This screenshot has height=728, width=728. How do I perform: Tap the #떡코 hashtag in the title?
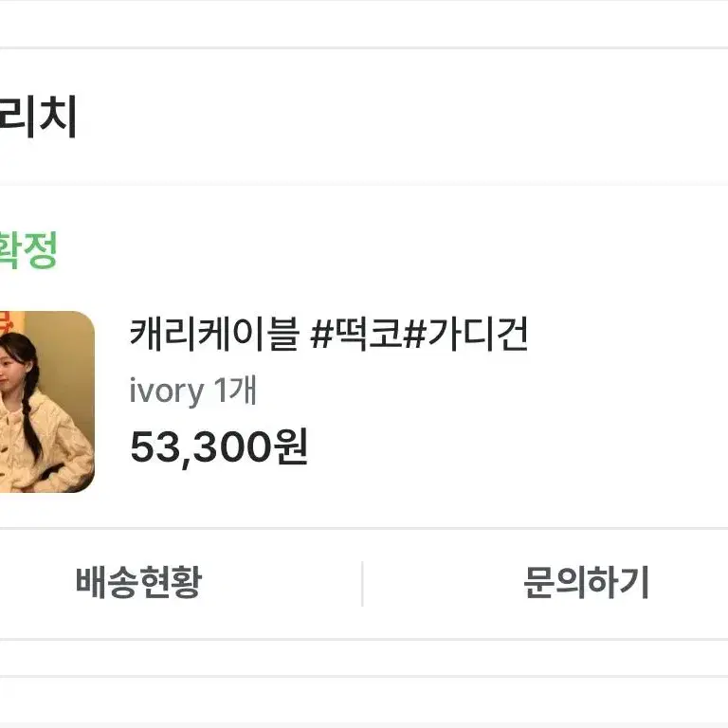point(355,335)
